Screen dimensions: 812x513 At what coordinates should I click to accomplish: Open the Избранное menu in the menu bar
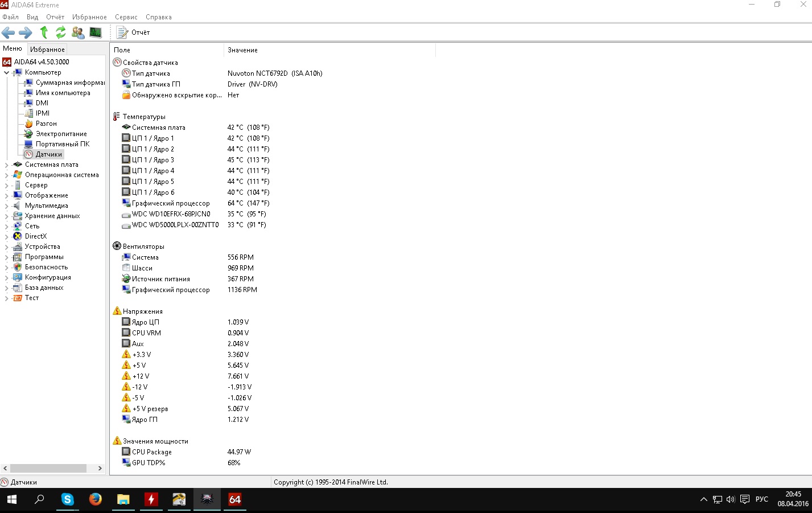click(x=89, y=17)
